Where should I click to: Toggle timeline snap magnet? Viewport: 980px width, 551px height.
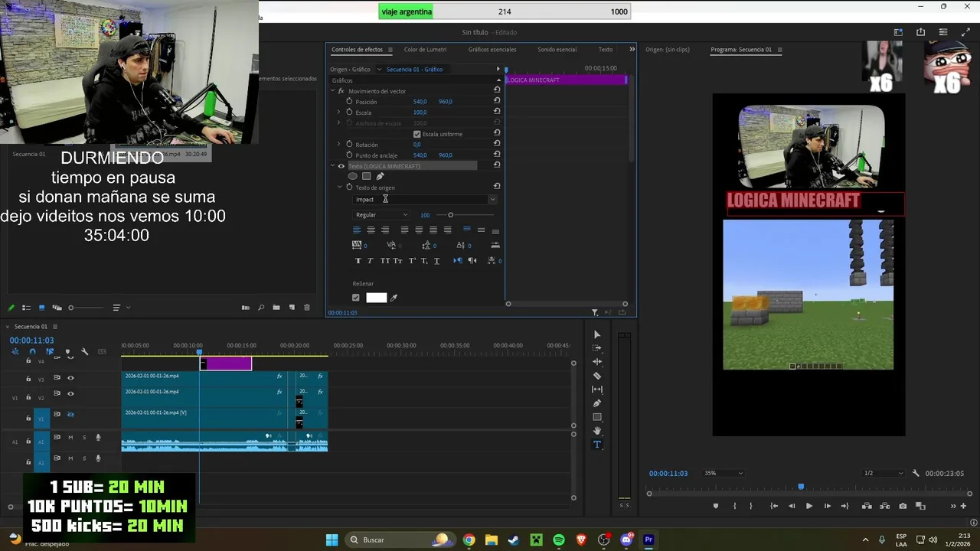(32, 352)
